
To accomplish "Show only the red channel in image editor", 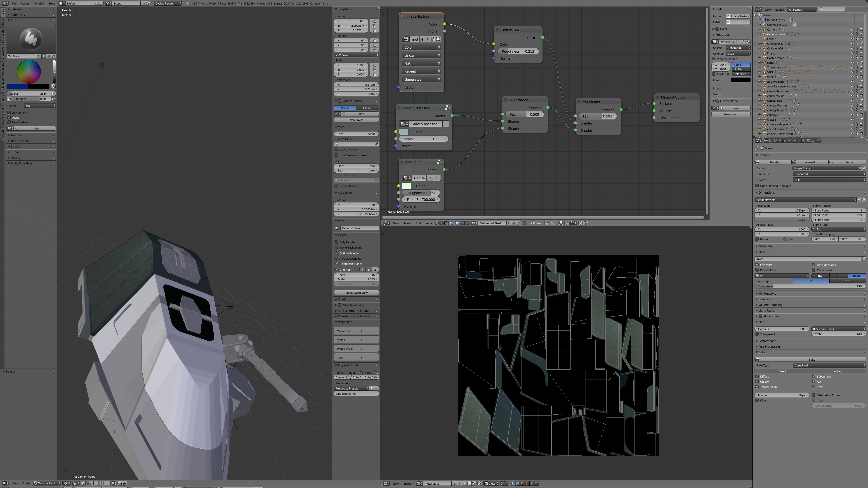I will (527, 483).
